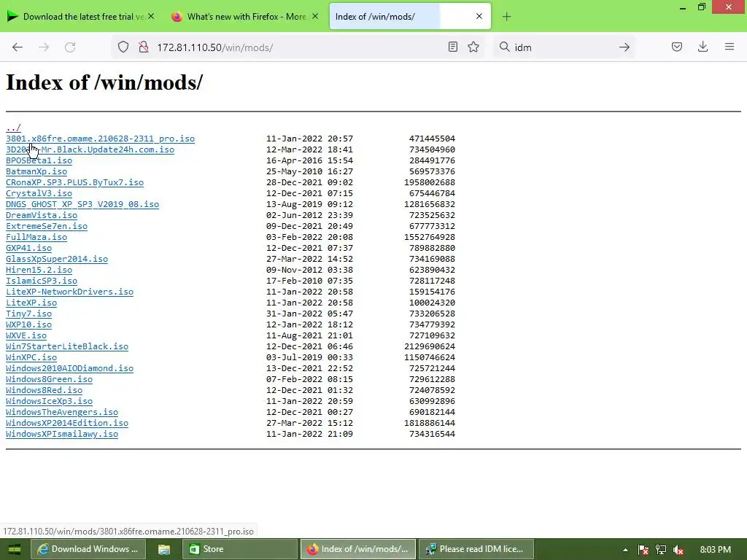
Task: Close the 'Index of /win/mods/' tab
Action: coord(479,16)
